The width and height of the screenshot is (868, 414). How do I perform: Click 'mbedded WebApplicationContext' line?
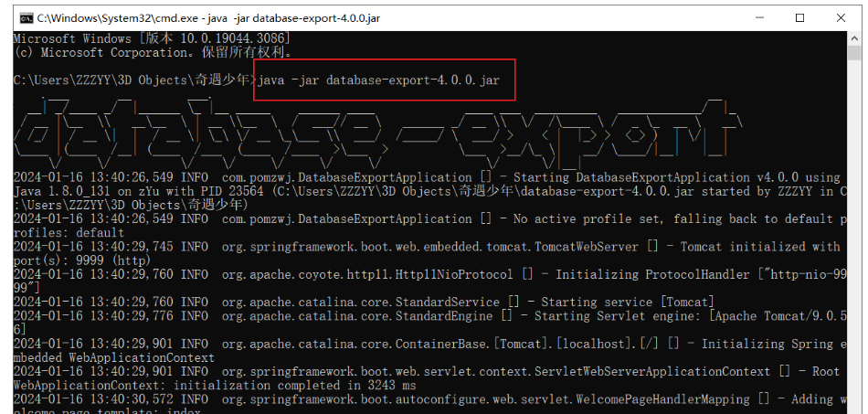pos(114,357)
